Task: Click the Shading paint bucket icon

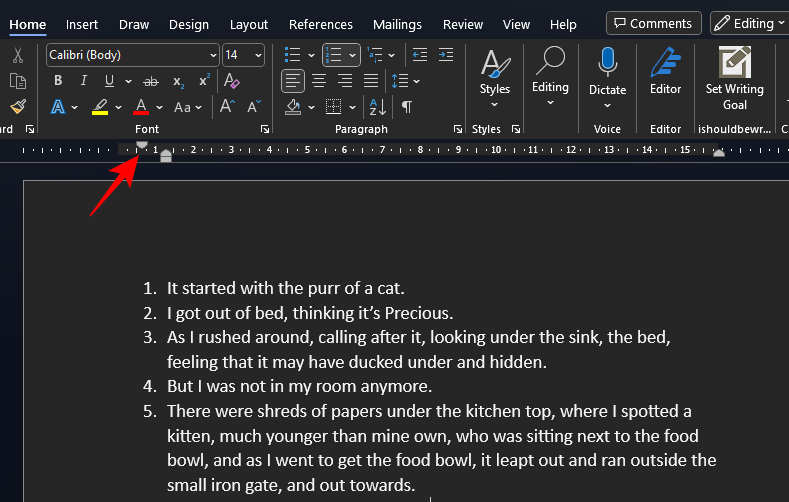Action: (293, 107)
